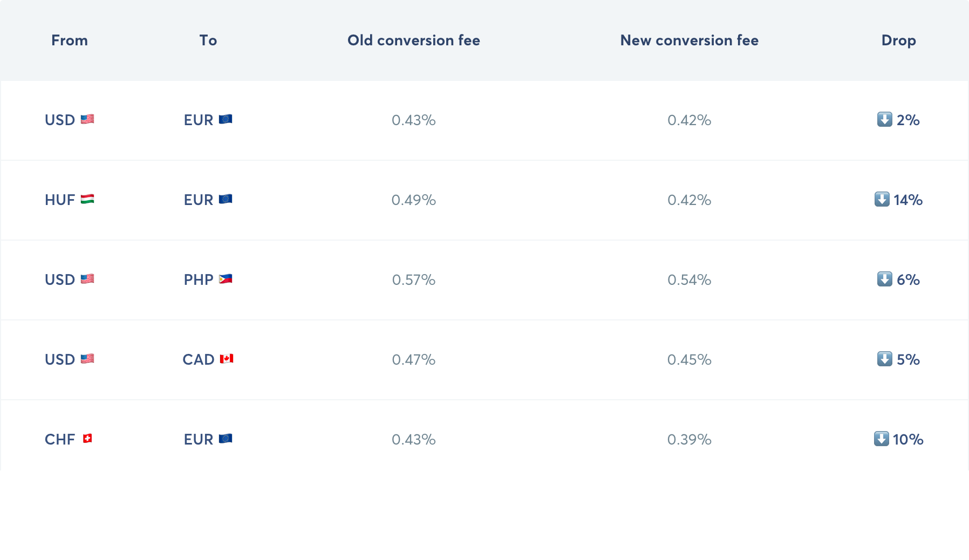Click the down arrow icon beside 14%

click(x=882, y=199)
